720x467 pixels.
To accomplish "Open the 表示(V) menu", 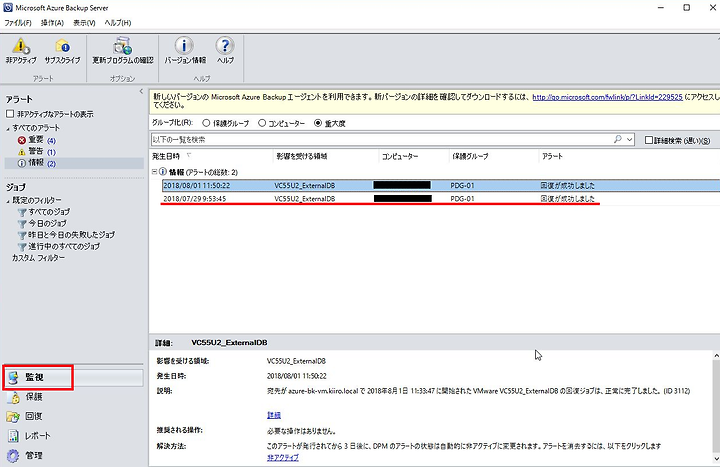I will point(84,23).
